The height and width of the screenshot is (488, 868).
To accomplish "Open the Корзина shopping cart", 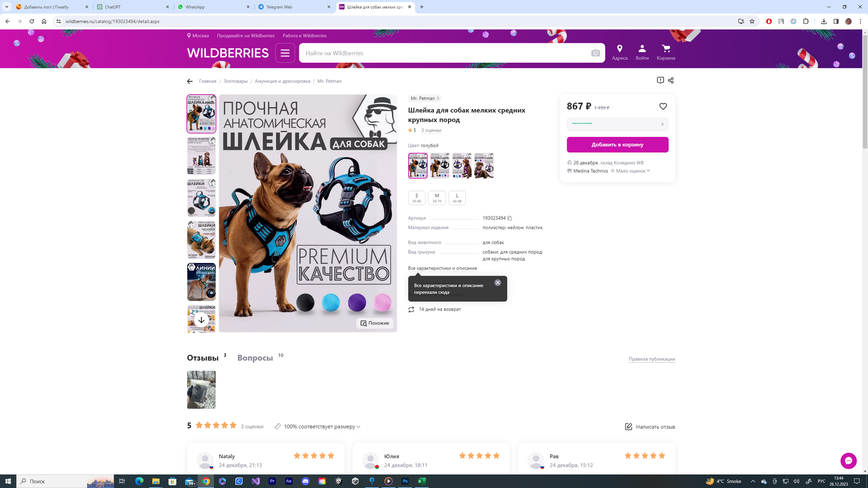I will (x=666, y=53).
